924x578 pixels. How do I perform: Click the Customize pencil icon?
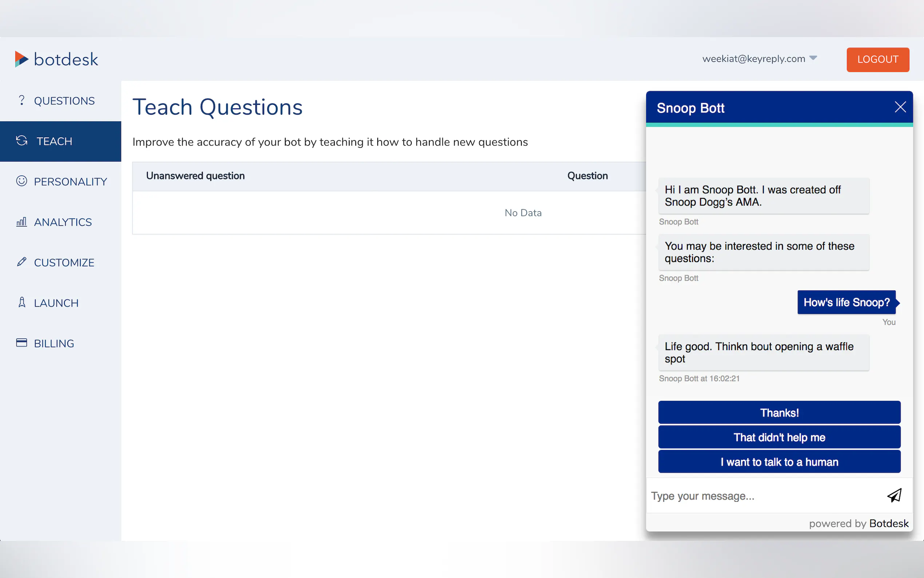pyautogui.click(x=22, y=262)
